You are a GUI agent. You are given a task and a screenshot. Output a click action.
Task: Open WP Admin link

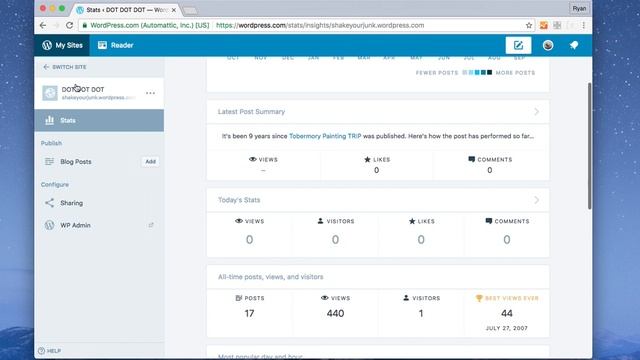coord(76,225)
